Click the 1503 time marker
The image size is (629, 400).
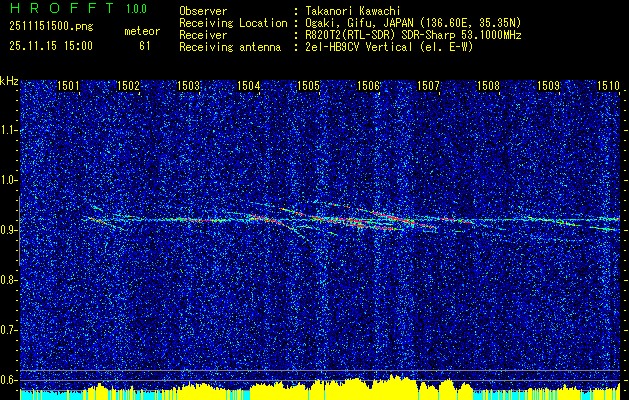(189, 85)
